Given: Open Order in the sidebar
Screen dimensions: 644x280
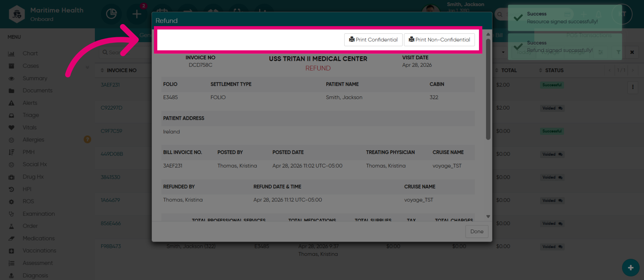Looking at the screenshot, I should click(x=30, y=226).
